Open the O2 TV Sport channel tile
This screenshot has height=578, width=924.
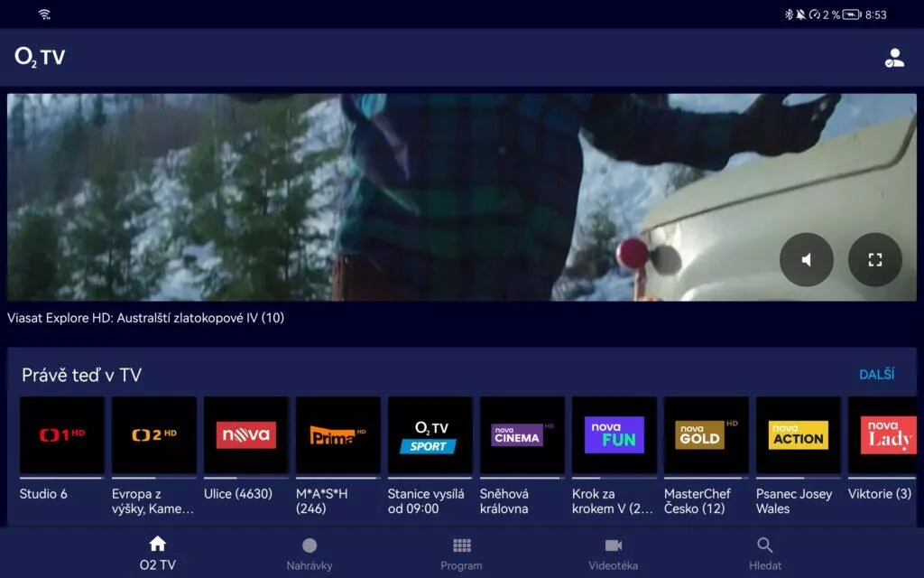430,435
